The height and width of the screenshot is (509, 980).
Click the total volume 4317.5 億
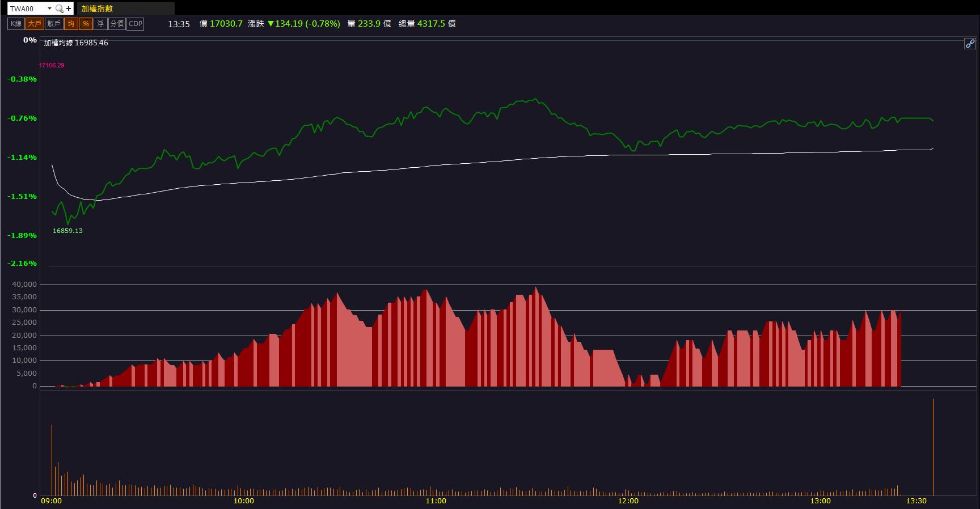click(x=437, y=24)
